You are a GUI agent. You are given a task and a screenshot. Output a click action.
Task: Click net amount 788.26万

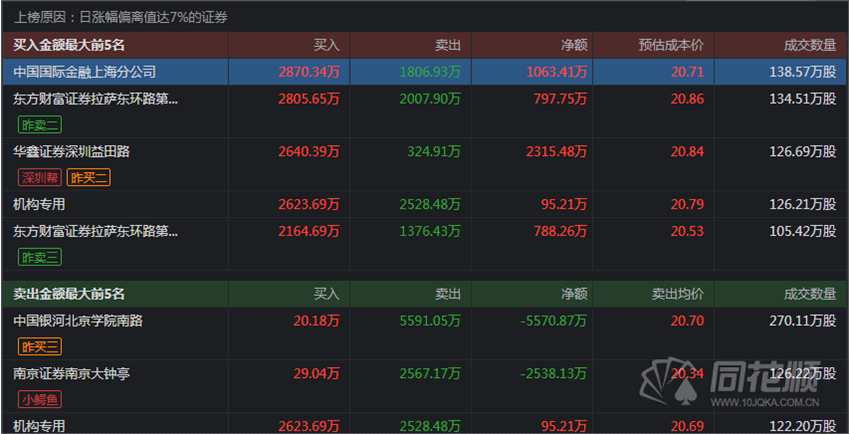pyautogui.click(x=560, y=231)
